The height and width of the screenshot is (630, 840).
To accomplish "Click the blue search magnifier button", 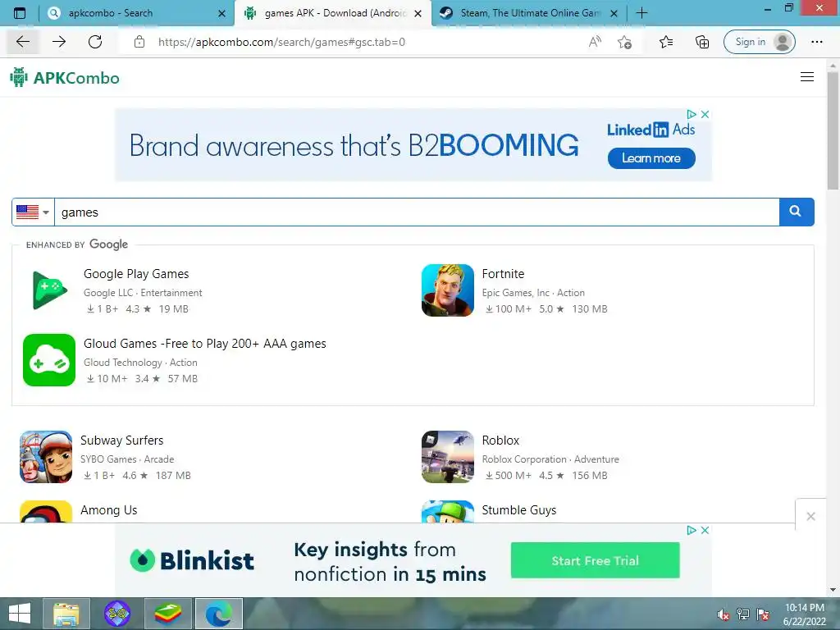I will (797, 212).
